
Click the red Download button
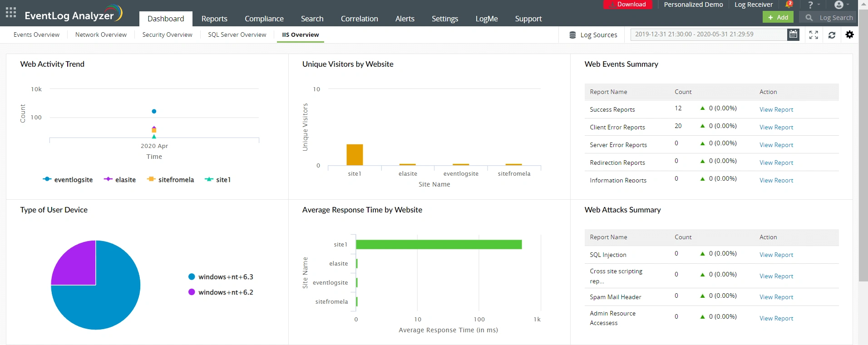(x=627, y=5)
